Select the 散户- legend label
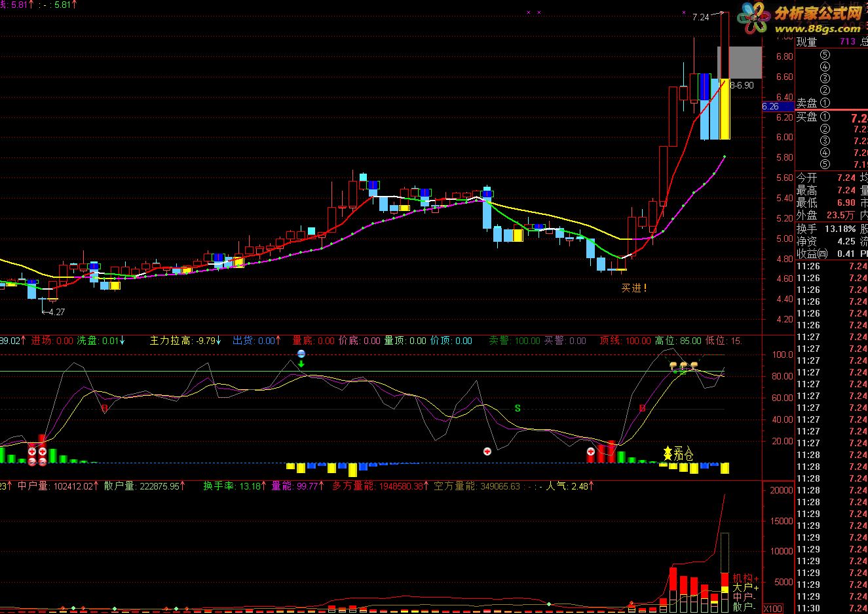Image resolution: width=868 pixels, height=614 pixels. (x=744, y=607)
